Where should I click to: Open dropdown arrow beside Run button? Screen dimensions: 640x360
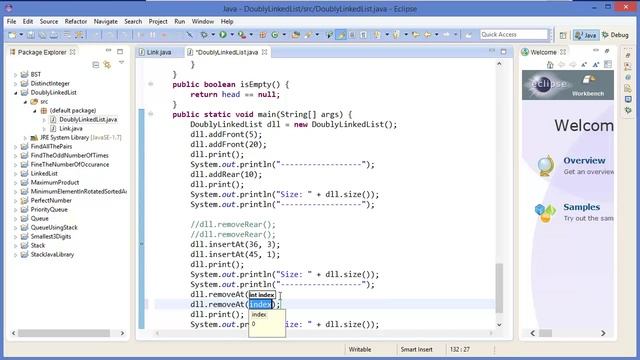tap(232, 35)
